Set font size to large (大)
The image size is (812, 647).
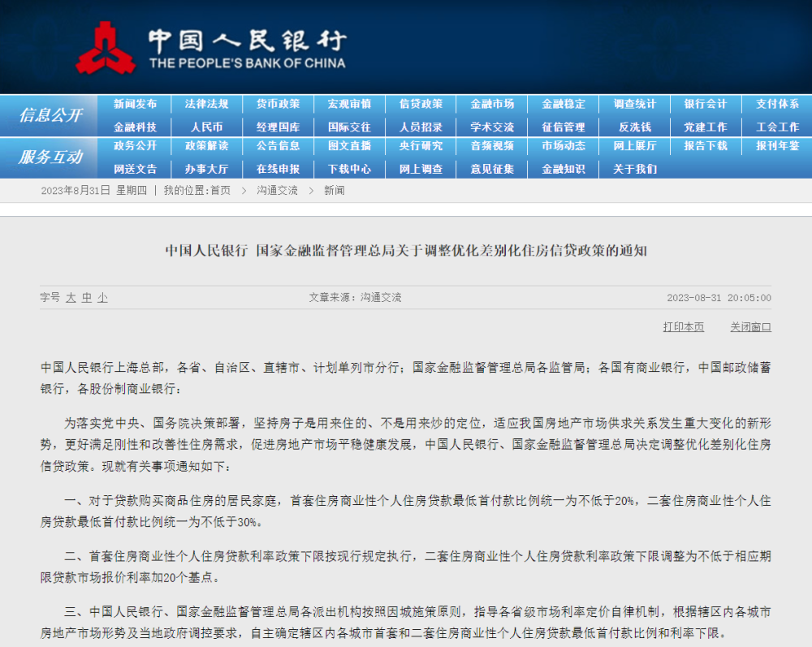(71, 298)
